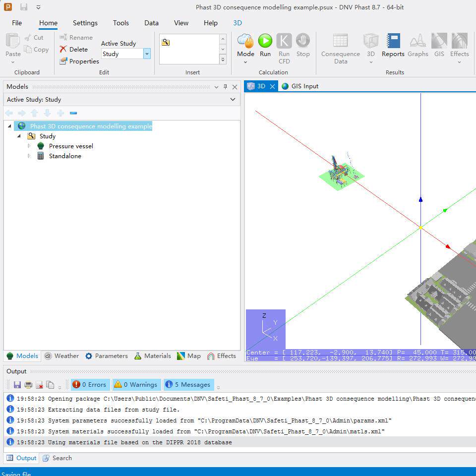Select Pressure vessel in the model tree
This screenshot has width=476, height=476.
click(x=71, y=146)
